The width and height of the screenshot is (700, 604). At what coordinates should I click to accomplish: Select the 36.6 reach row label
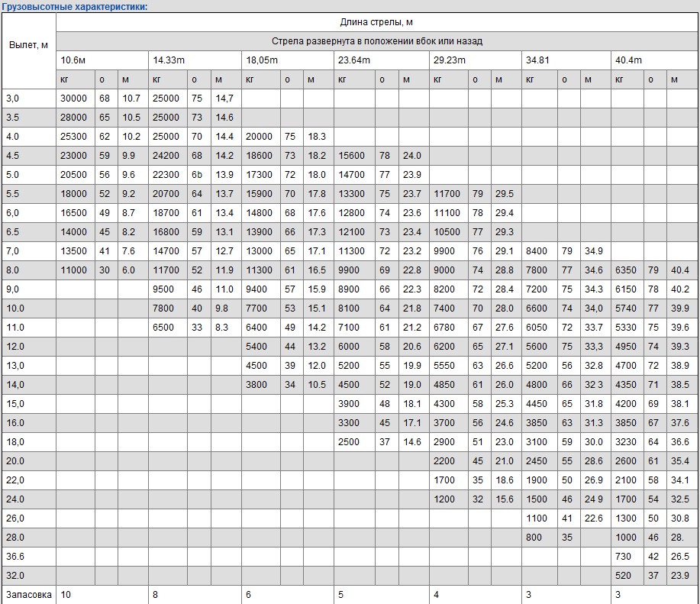click(x=15, y=557)
